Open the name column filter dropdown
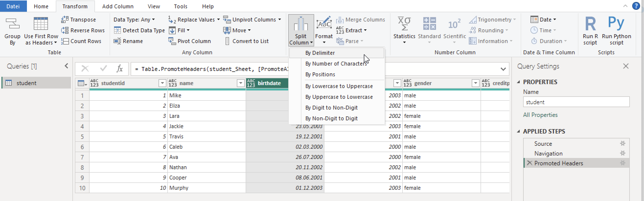Viewport: 644px width, 201px height. pyautogui.click(x=241, y=83)
